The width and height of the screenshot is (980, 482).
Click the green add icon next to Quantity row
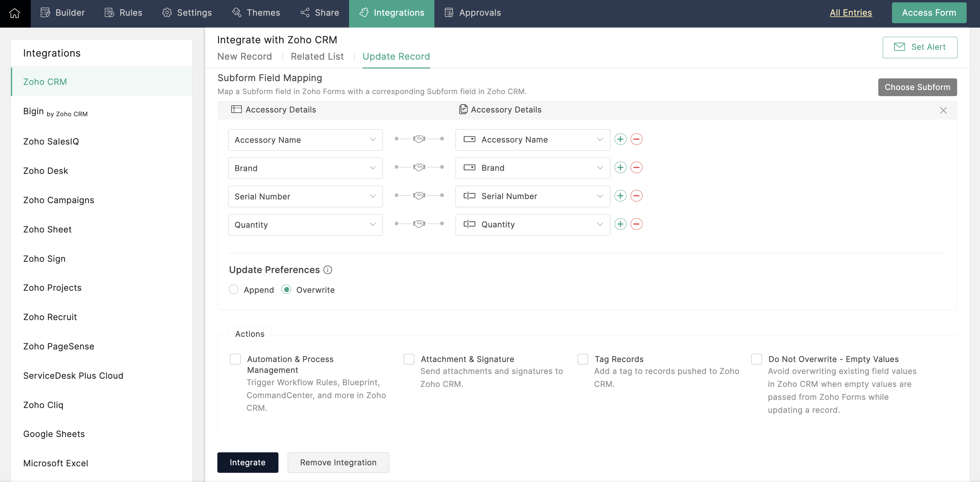tap(621, 224)
